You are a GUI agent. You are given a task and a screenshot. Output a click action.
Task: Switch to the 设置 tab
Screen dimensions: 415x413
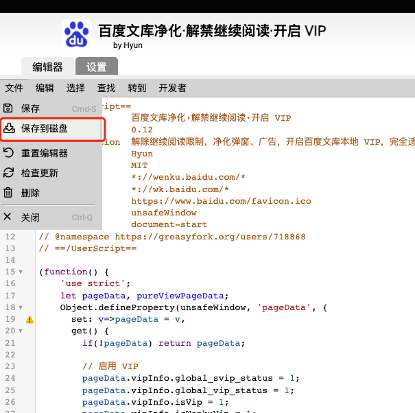97,66
